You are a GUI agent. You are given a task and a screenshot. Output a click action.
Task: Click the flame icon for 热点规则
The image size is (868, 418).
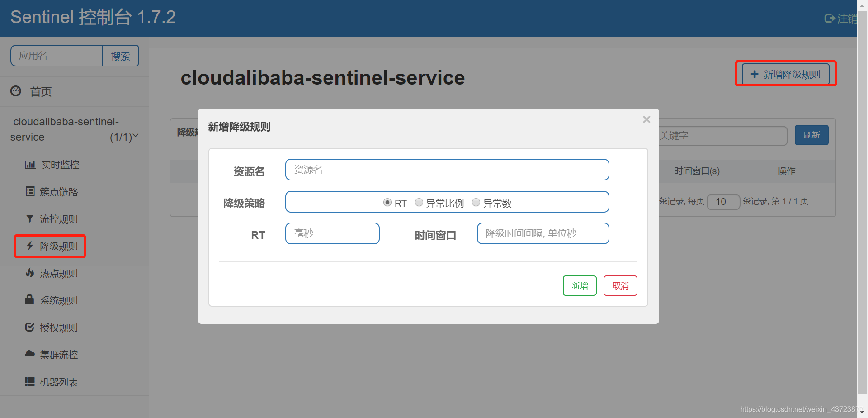tap(30, 273)
